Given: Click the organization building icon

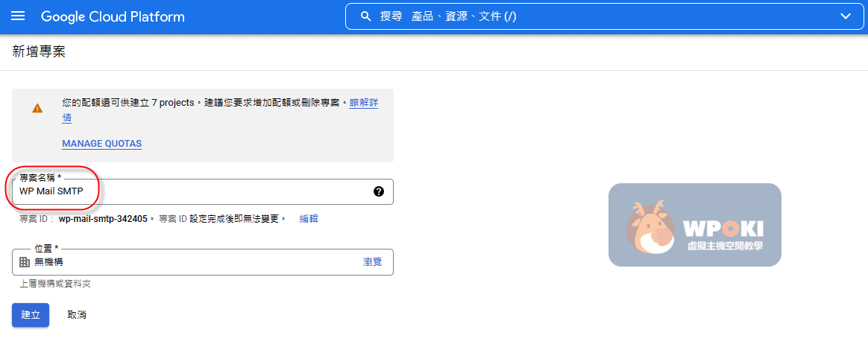Looking at the screenshot, I should point(24,262).
